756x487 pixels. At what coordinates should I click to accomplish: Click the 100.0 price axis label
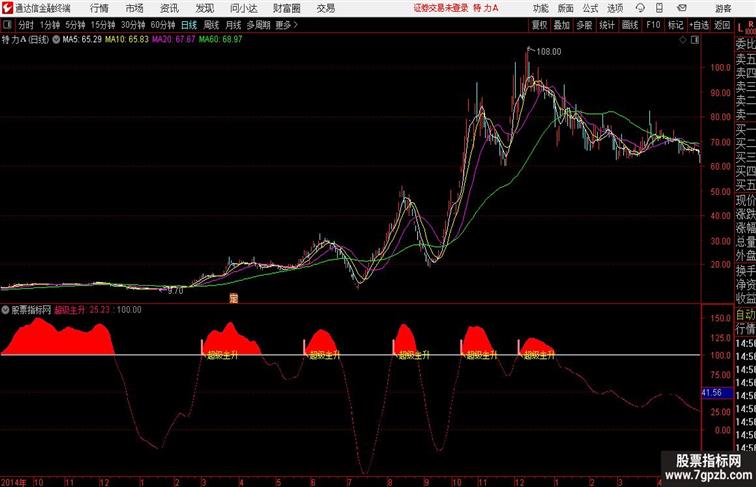pyautogui.click(x=720, y=68)
